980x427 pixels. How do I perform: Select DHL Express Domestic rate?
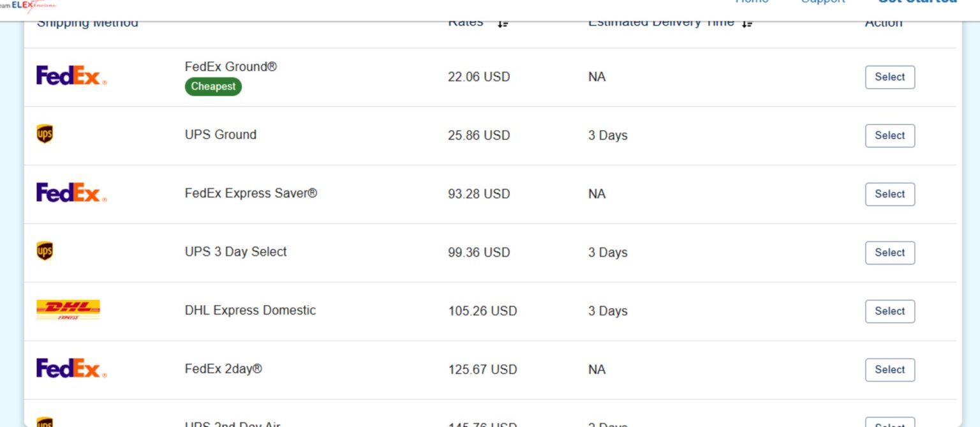pos(889,311)
